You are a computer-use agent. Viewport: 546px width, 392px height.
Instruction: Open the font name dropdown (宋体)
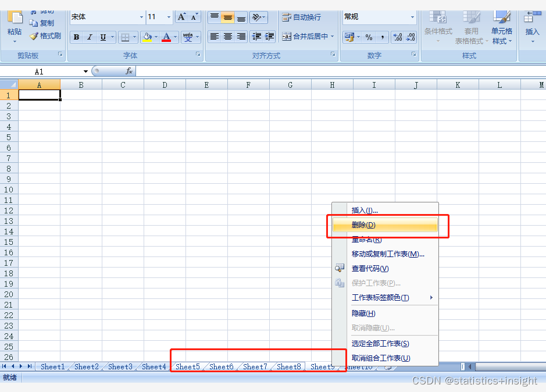click(141, 17)
